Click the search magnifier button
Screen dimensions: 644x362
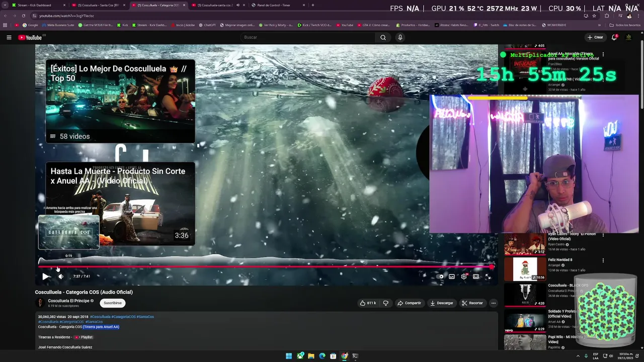point(383,37)
